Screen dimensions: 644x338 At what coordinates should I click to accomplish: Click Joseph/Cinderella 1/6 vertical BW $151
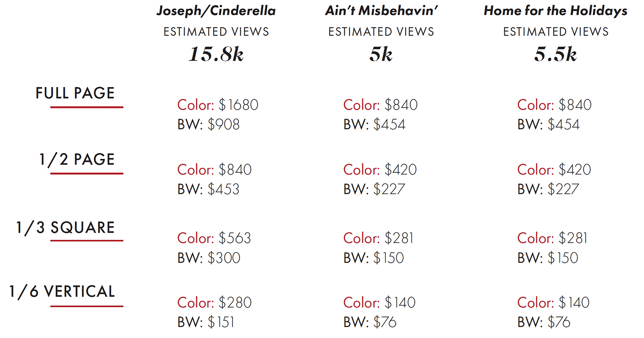[x=206, y=322]
